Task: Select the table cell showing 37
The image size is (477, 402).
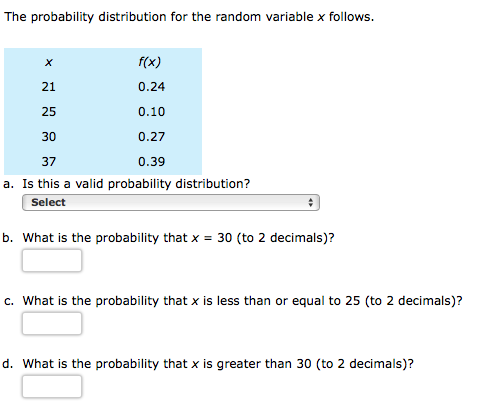Action: coord(49,162)
